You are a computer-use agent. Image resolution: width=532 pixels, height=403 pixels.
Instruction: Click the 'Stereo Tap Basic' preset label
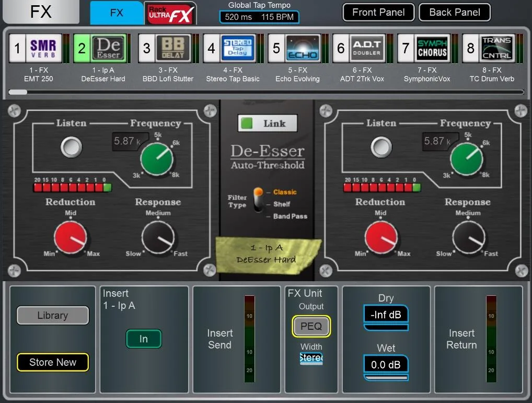[233, 79]
